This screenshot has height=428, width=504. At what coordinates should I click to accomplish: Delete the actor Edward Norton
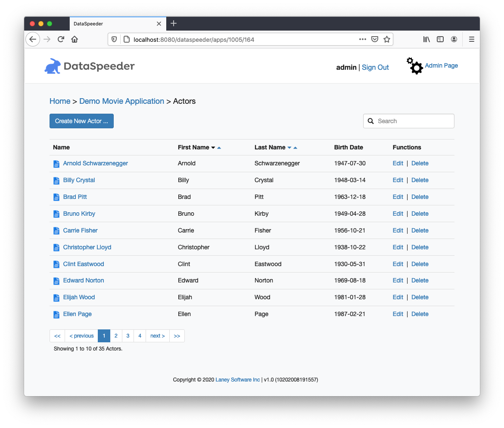pyautogui.click(x=420, y=280)
